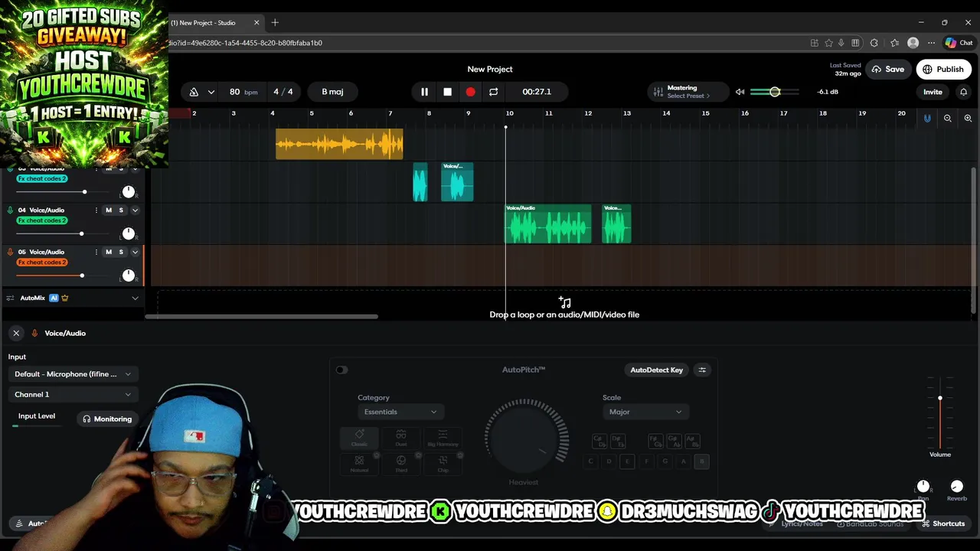
Task: Solo track 05 Voice/Audio
Action: (120, 252)
